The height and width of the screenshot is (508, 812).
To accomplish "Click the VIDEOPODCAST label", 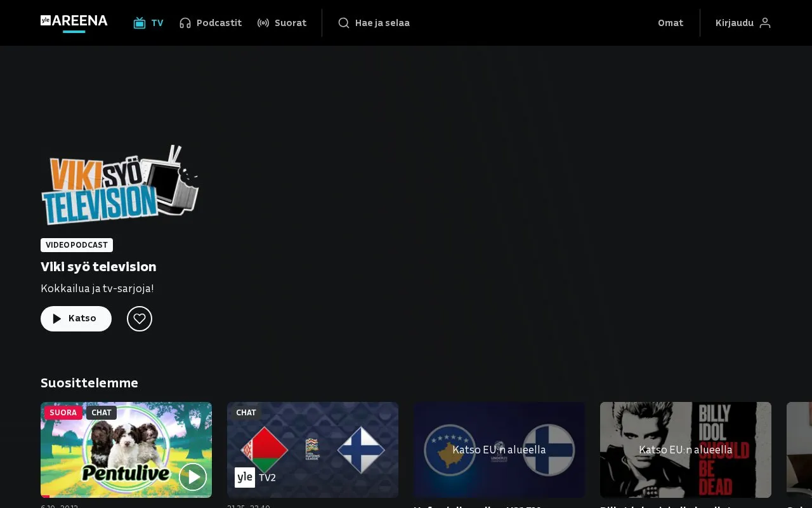I will coord(77,245).
